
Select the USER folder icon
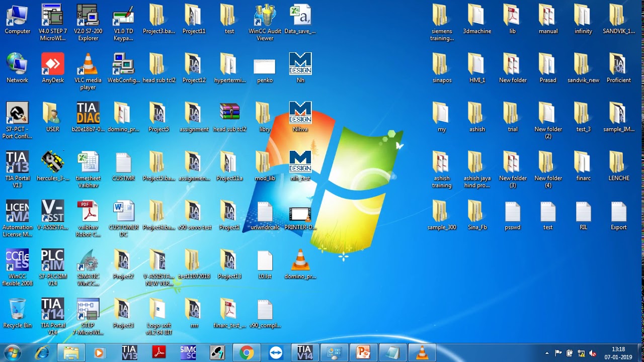coord(53,117)
